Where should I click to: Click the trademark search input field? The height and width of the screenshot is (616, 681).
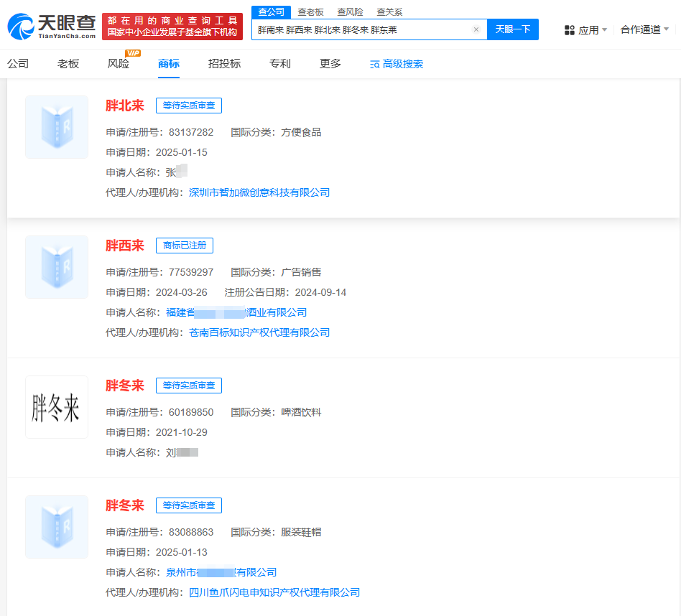point(363,29)
